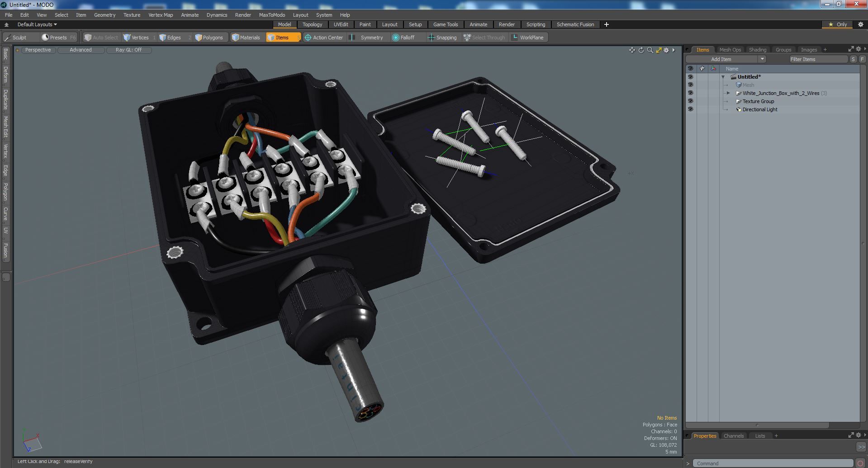
Task: Open the Presets browser
Action: (58, 38)
